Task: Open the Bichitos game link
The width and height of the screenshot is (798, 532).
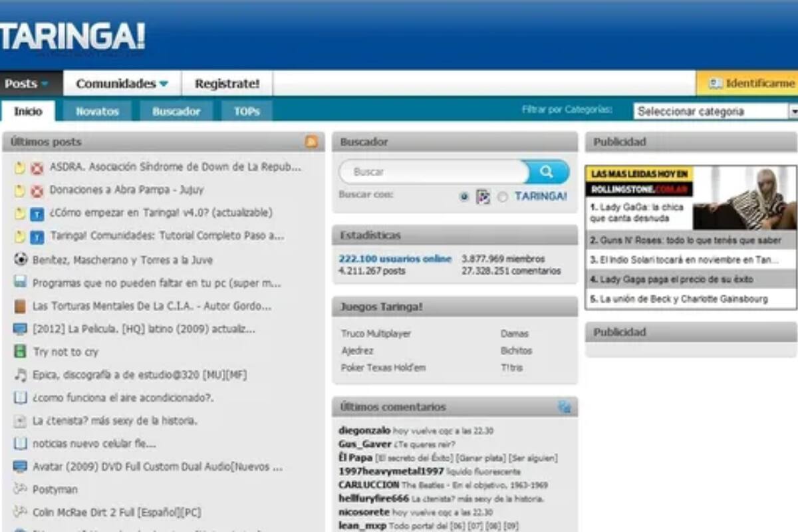Action: tap(517, 350)
